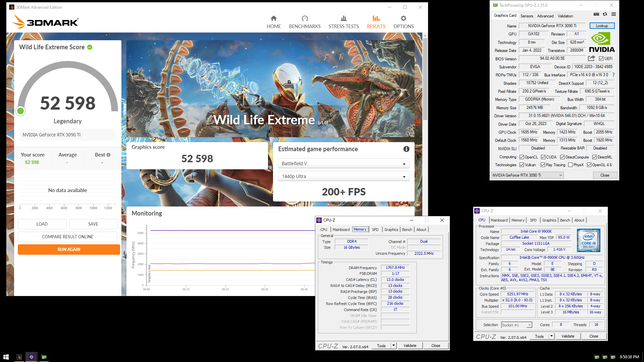Select CPU-Z icon in taskbar
Screen dimensions: 644x362
pos(32,357)
